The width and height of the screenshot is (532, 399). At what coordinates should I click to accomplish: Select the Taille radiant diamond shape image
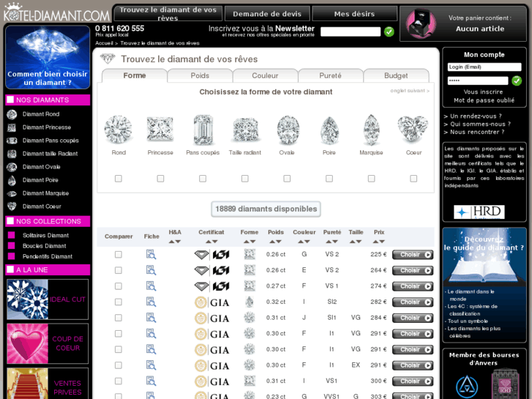[x=245, y=130]
